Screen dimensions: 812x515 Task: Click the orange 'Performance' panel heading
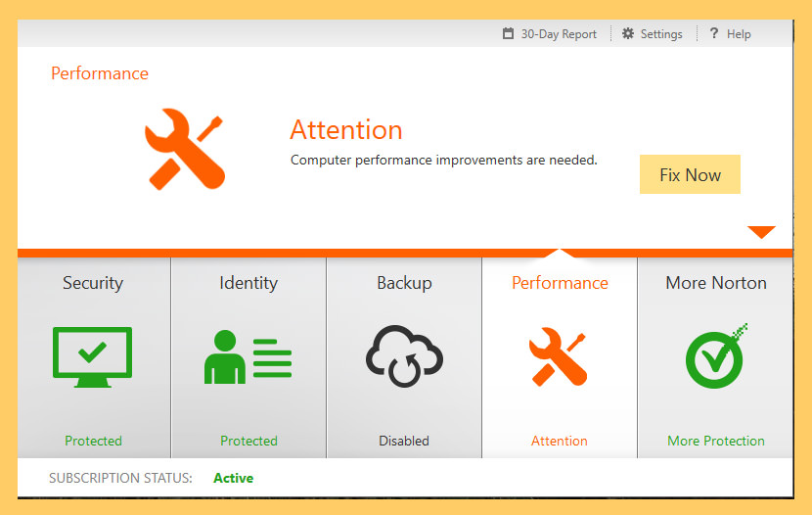tap(100, 73)
